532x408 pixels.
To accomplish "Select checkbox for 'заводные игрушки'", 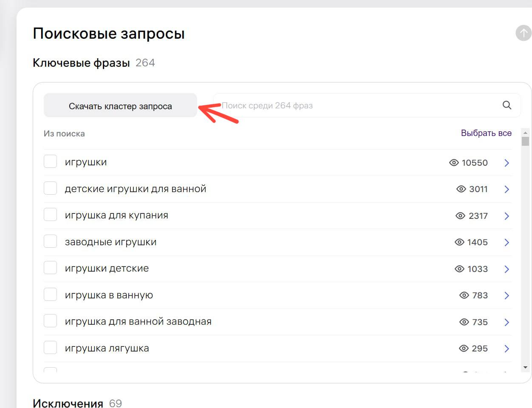I will pos(51,241).
